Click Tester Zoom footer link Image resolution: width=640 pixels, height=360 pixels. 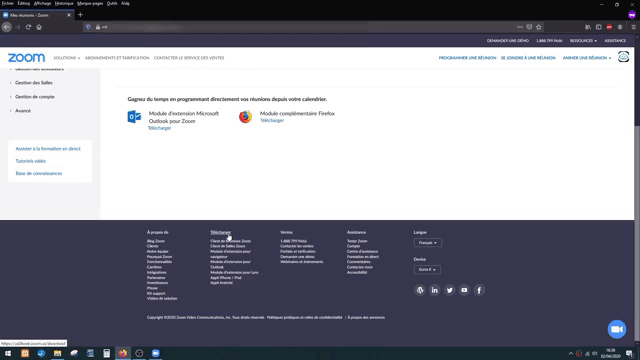pyautogui.click(x=357, y=241)
